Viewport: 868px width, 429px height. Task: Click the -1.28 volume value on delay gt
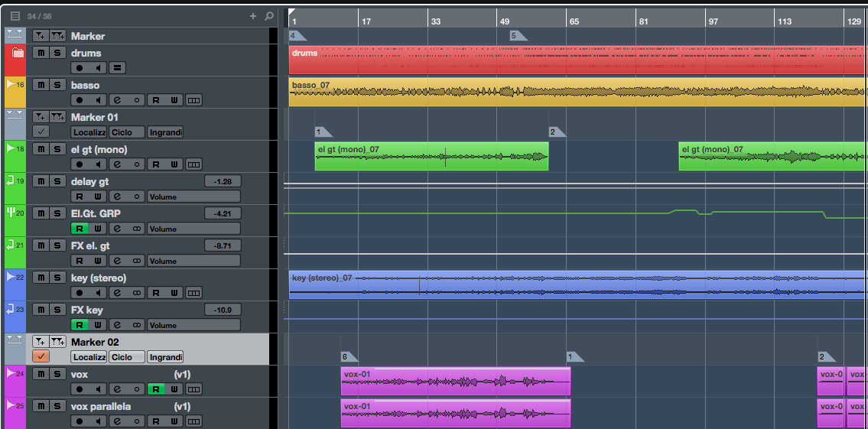(x=223, y=181)
